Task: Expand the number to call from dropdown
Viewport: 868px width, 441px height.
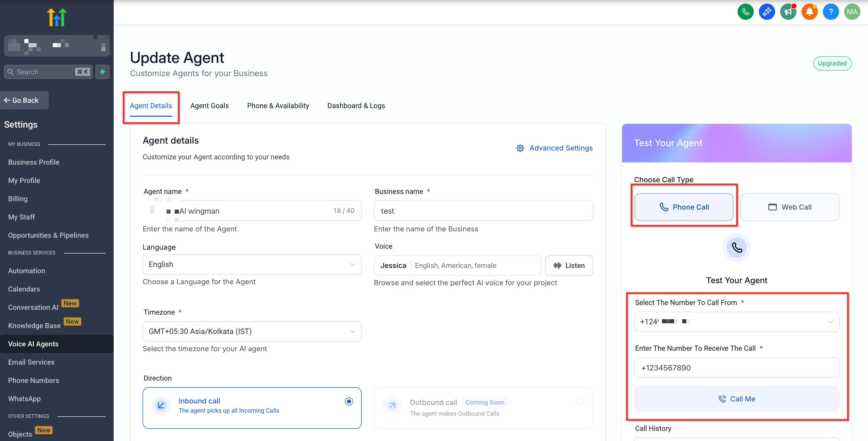Action: [737, 321]
